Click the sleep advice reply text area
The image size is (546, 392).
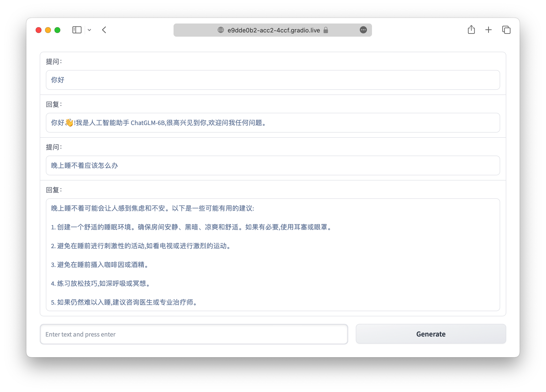click(x=273, y=255)
